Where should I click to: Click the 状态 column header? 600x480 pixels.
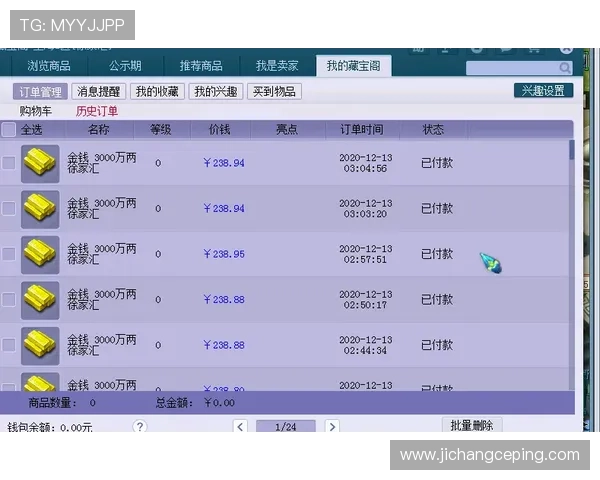coord(433,129)
